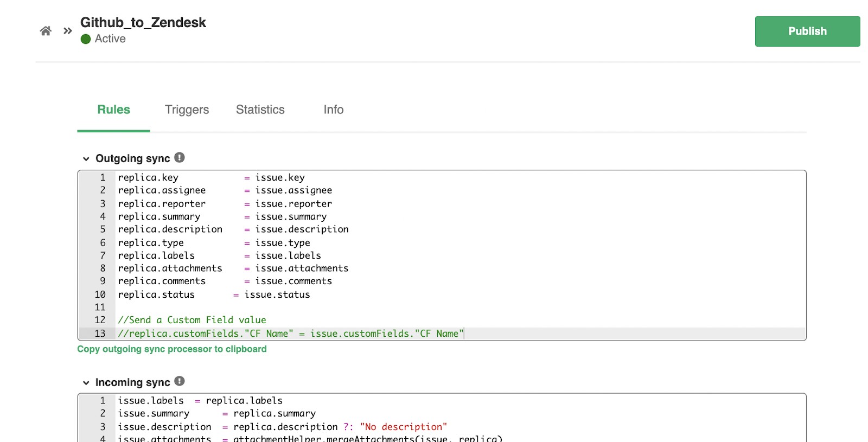The image size is (868, 442).
Task: Click empty line 11 in outgoing editor
Action: (460, 308)
